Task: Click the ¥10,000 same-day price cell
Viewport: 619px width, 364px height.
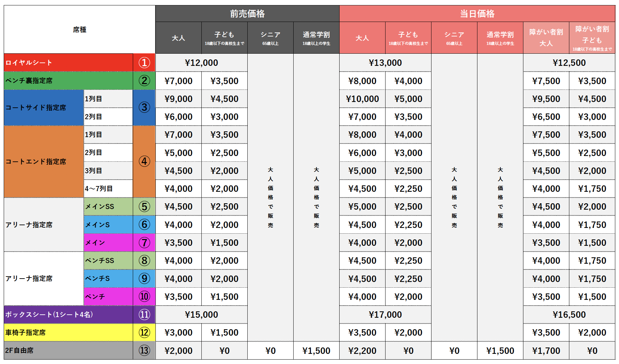Action: pos(362,99)
